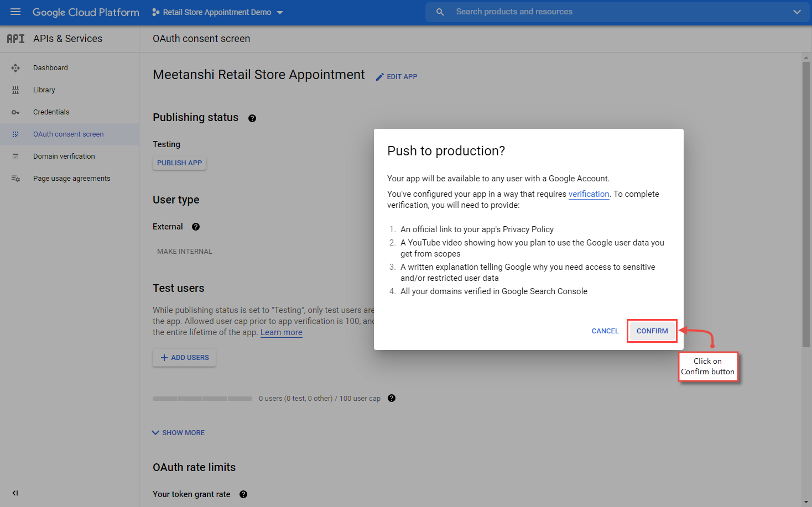This screenshot has width=812, height=507.
Task: Click the page vertical scrollbar thumb
Action: 806,205
